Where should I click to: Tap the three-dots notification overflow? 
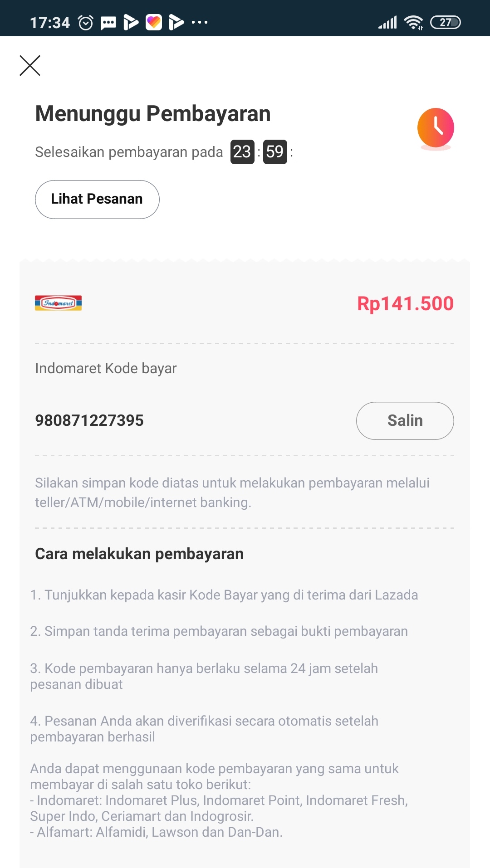pos(200,22)
